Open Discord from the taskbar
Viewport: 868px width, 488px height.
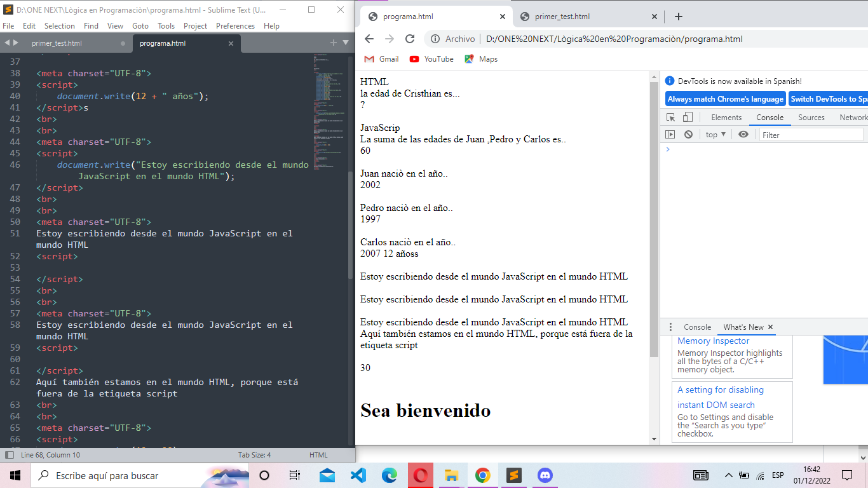(x=545, y=475)
